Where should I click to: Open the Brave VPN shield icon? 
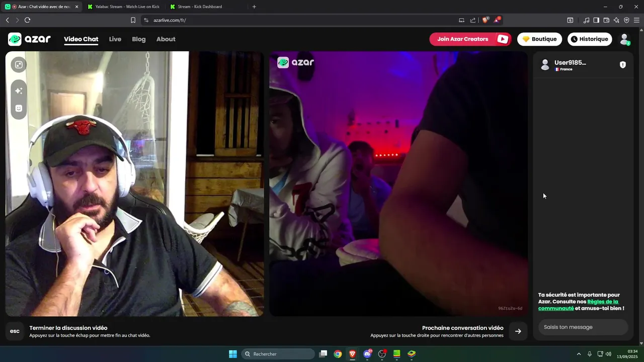point(626,20)
